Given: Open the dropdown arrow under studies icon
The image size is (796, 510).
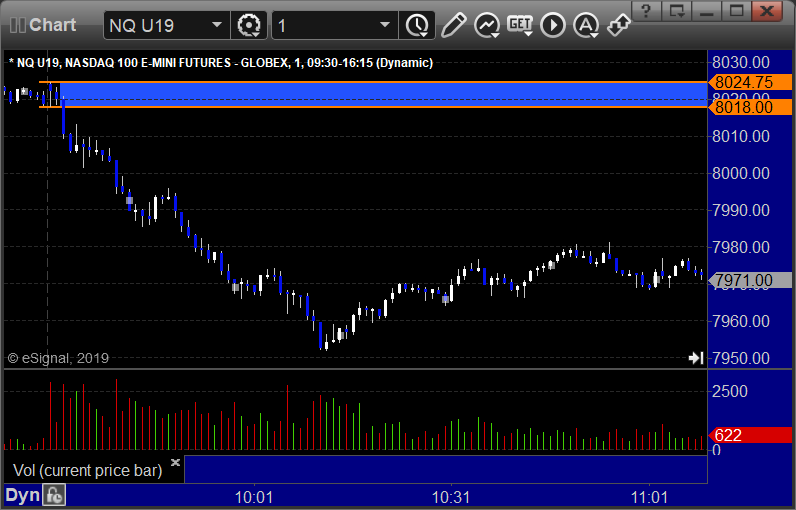Looking at the screenshot, I should coord(495,35).
